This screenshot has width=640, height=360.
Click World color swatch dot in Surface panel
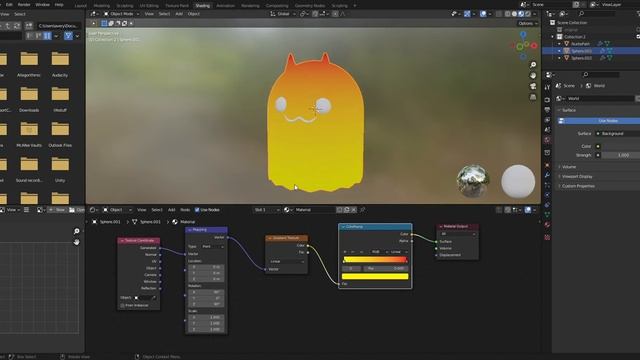coord(598,146)
